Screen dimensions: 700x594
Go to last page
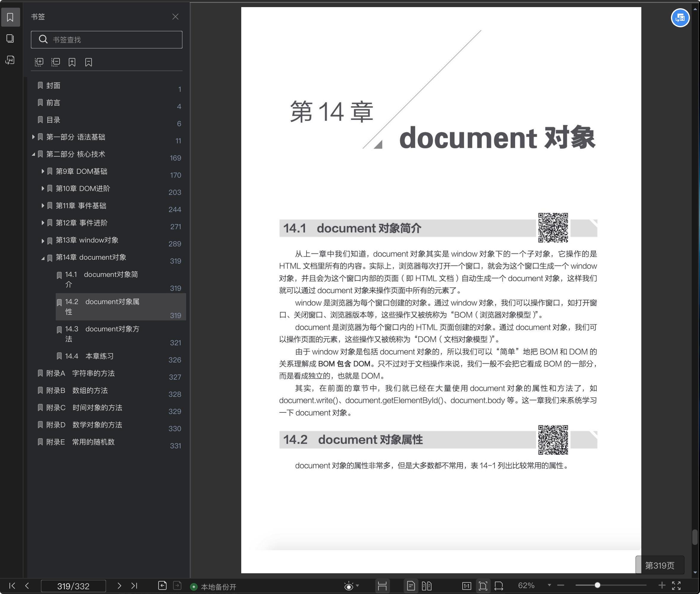[x=134, y=586]
